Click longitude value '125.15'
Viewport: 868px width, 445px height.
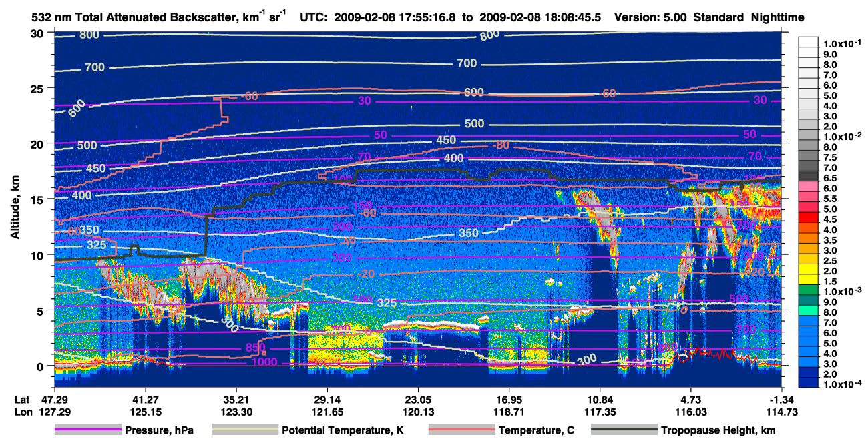pos(144,412)
